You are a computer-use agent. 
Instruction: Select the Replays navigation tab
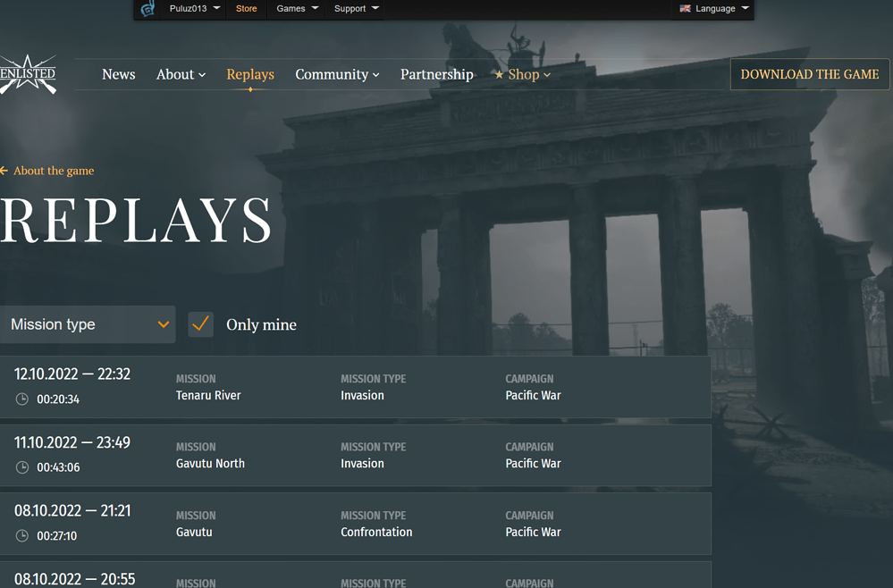(250, 74)
